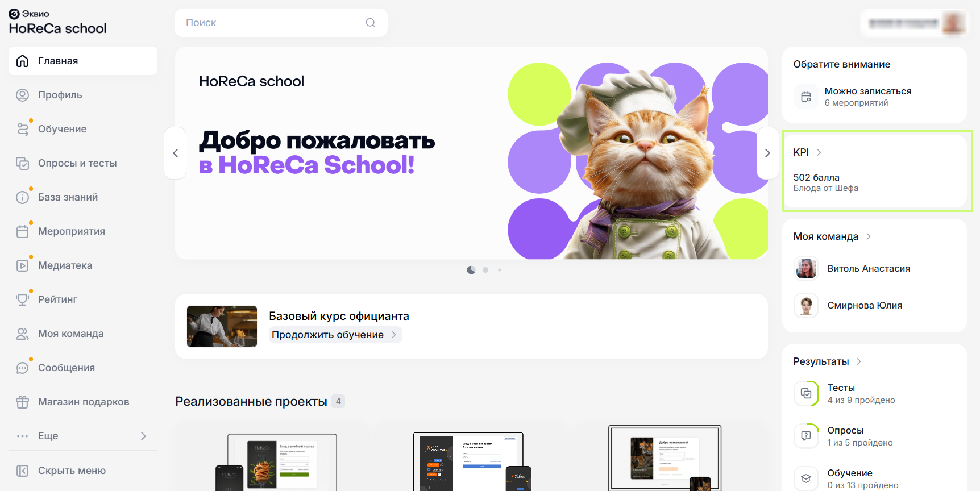
Task: Open the Обучение sidebar menu item
Action: [x=83, y=129]
